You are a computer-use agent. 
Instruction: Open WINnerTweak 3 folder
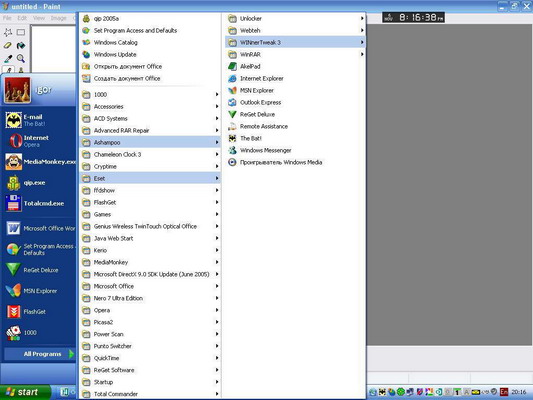(x=295, y=42)
